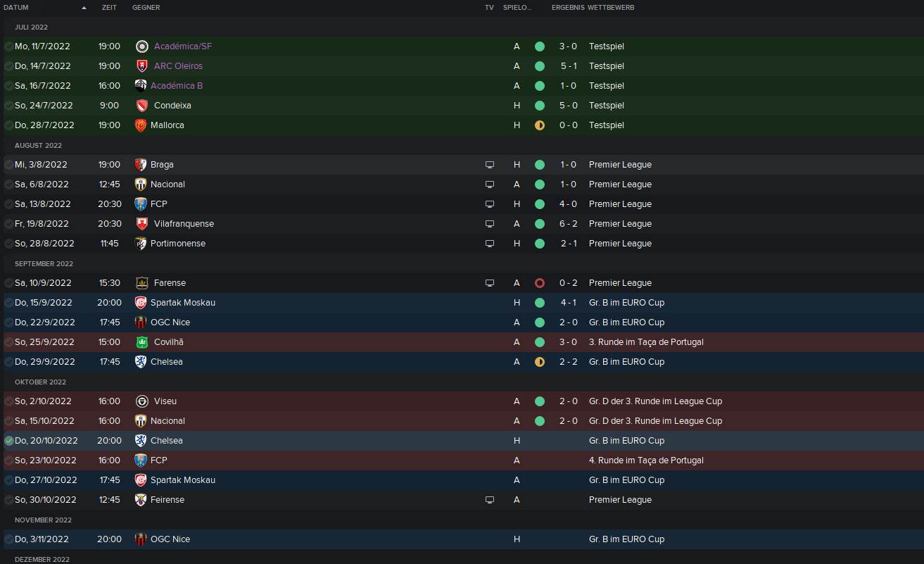The image size is (924, 564).
Task: Click the Académica/SF club crest icon
Action: (141, 46)
